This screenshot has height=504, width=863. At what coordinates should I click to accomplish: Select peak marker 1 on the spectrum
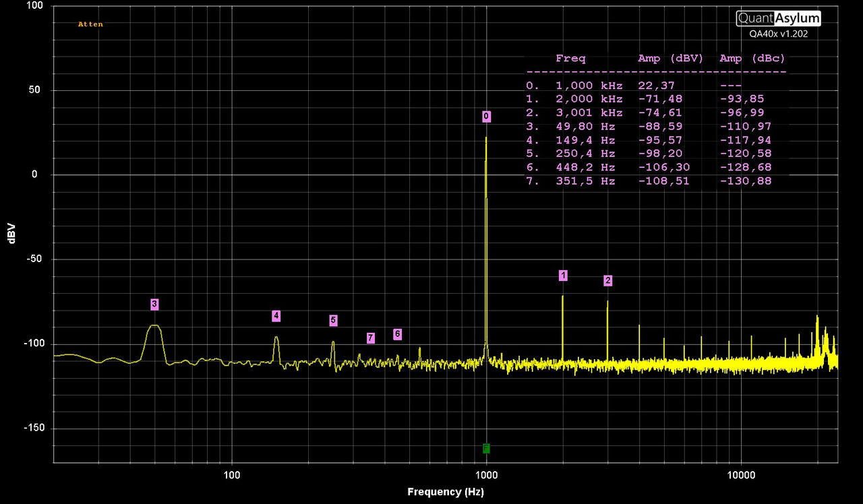(563, 275)
